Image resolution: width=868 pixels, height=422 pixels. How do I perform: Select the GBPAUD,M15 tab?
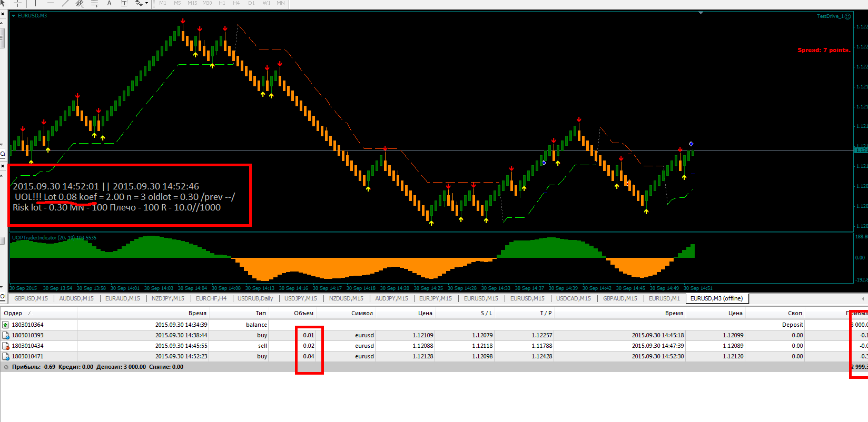coord(620,298)
